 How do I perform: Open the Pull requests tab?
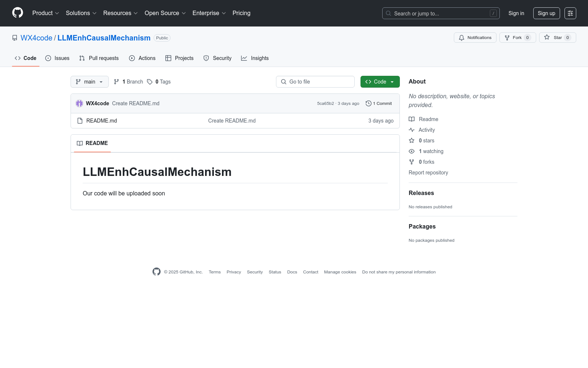[x=99, y=58]
